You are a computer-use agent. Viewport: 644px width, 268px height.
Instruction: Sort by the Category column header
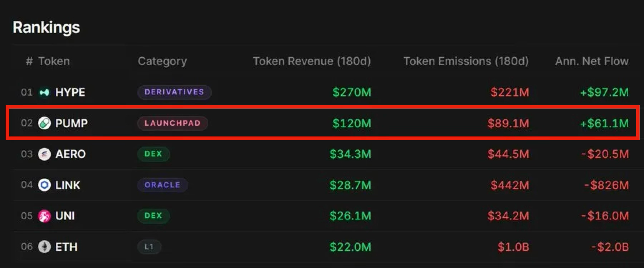coord(162,61)
